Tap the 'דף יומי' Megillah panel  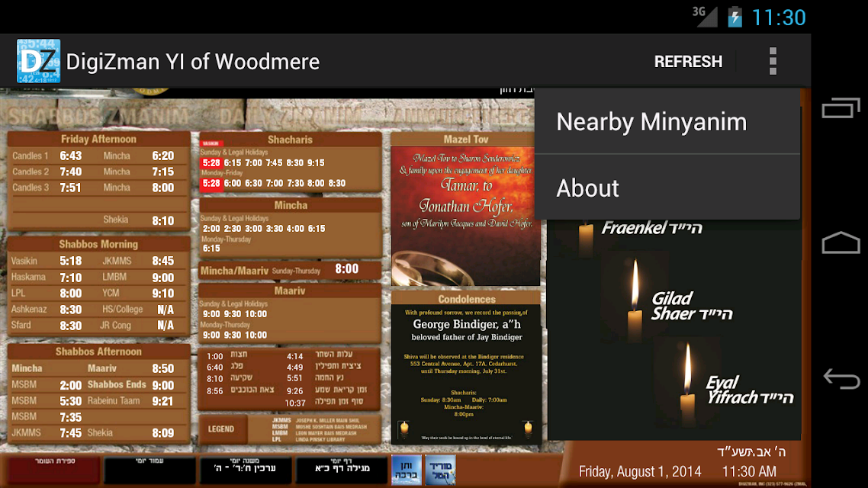tap(342, 469)
